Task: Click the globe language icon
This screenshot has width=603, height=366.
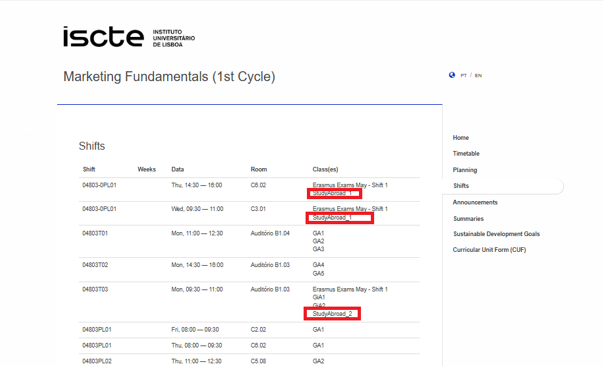Action: 452,75
